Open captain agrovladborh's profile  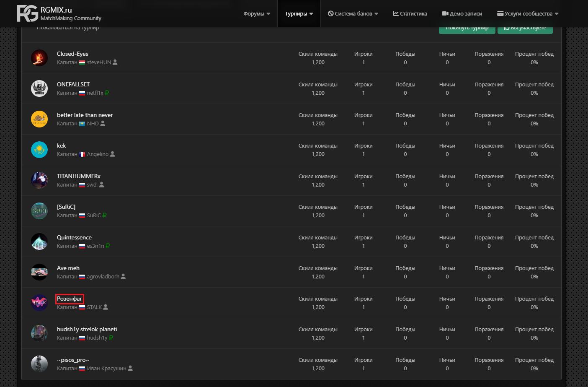point(103,277)
